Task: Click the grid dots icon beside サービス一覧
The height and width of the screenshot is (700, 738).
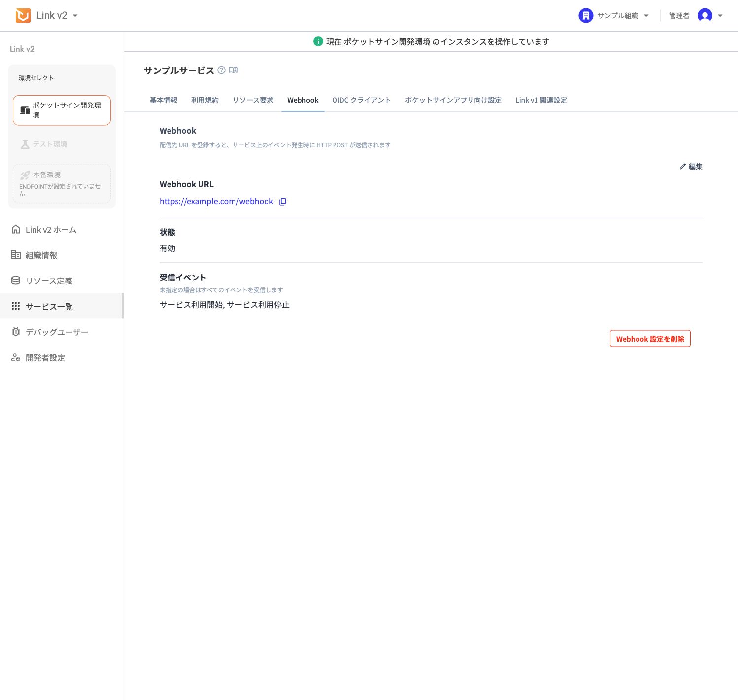Action: pyautogui.click(x=16, y=306)
